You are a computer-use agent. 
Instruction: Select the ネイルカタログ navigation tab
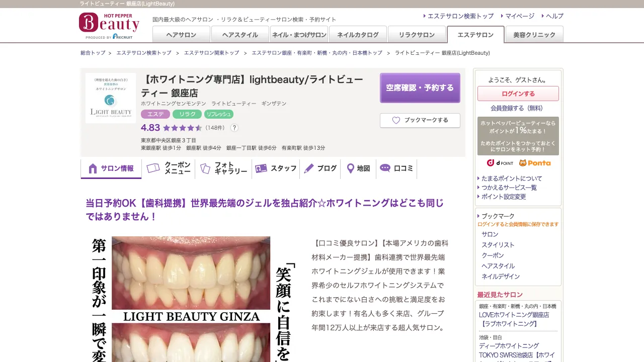[x=358, y=34]
